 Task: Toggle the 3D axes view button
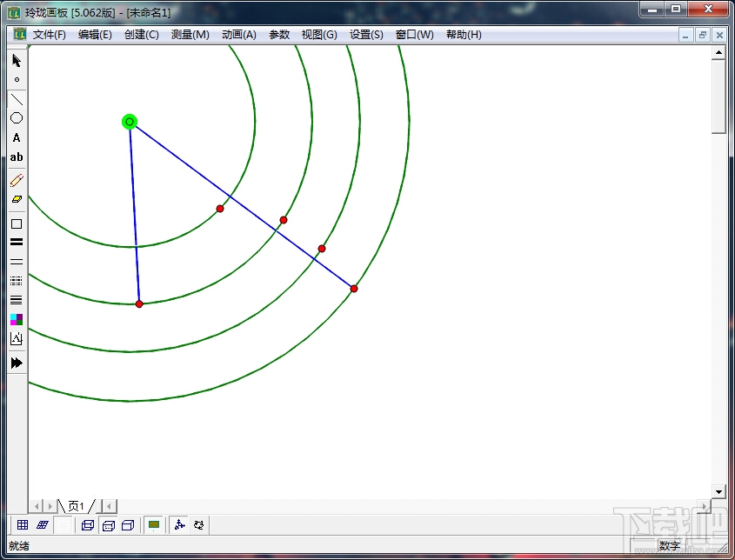tap(179, 525)
